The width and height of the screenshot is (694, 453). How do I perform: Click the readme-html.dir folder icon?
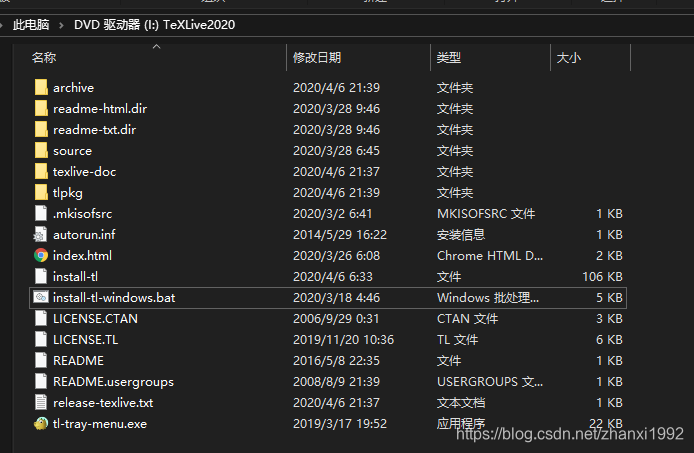click(41, 108)
